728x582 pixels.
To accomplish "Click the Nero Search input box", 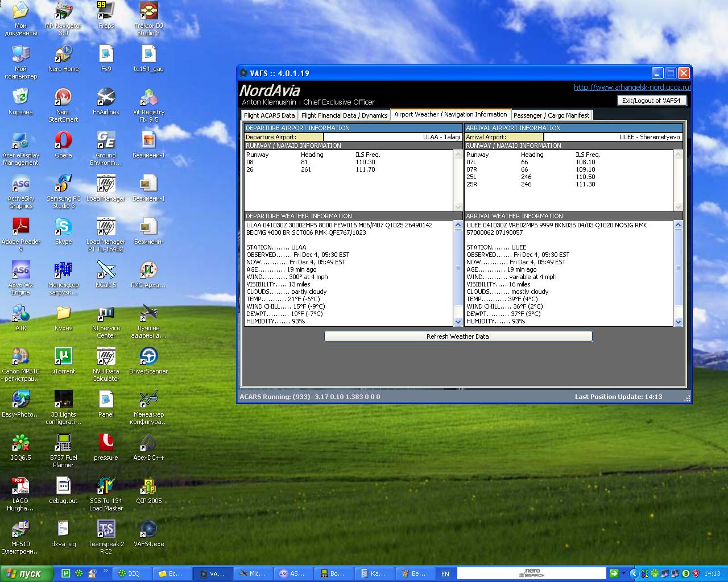I will [x=531, y=573].
